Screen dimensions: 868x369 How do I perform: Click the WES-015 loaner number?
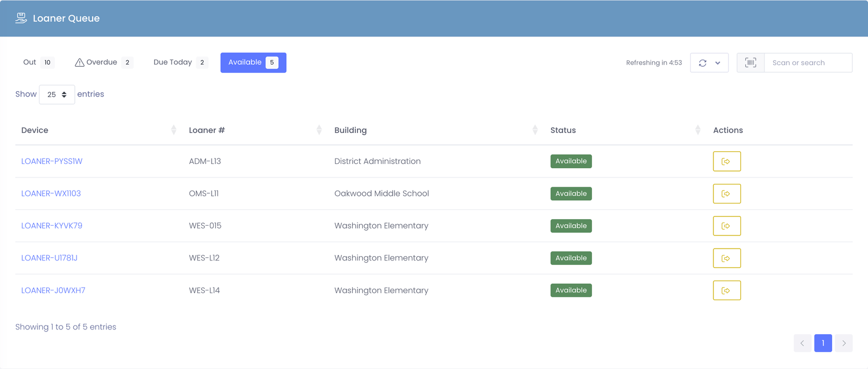coord(205,226)
